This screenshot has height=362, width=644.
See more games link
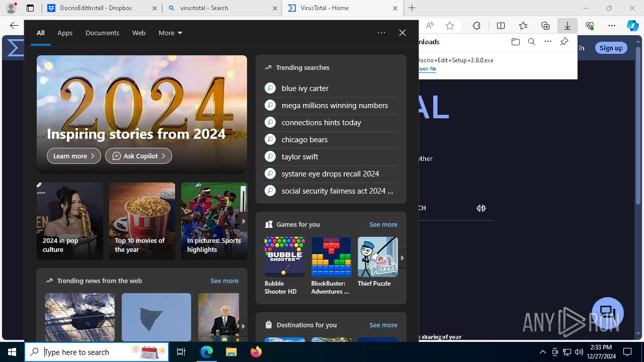click(x=383, y=224)
